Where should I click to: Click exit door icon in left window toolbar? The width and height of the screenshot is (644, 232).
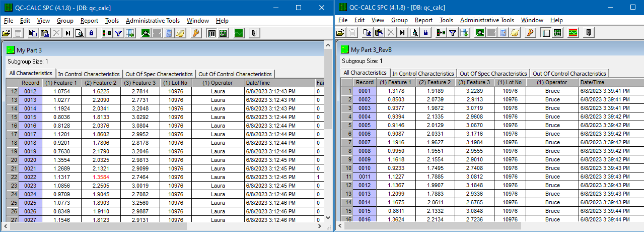(254, 33)
